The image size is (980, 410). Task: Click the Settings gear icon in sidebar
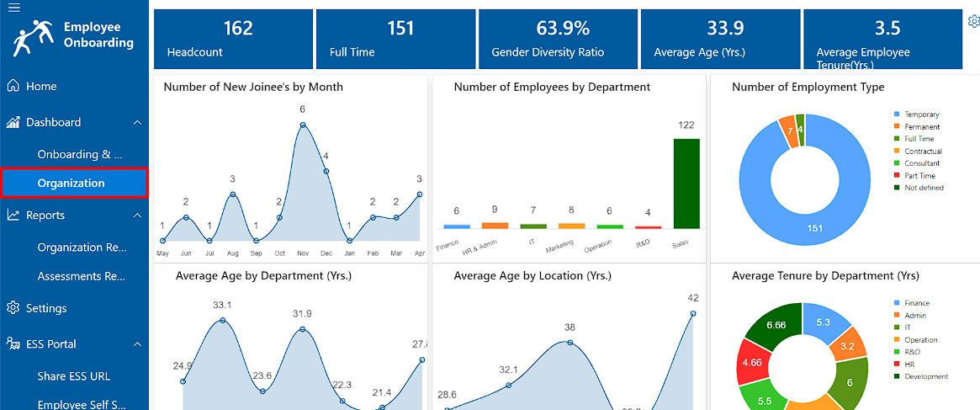point(13,308)
